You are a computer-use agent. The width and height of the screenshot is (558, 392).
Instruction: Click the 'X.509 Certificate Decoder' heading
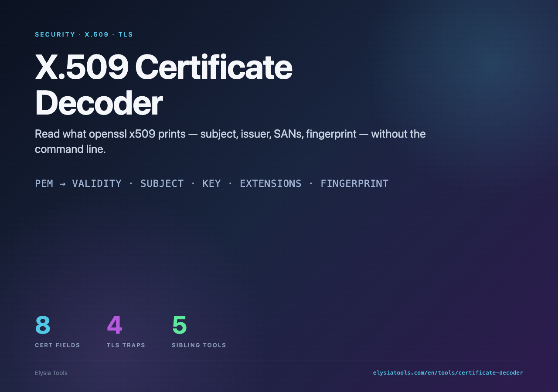pos(163,84)
